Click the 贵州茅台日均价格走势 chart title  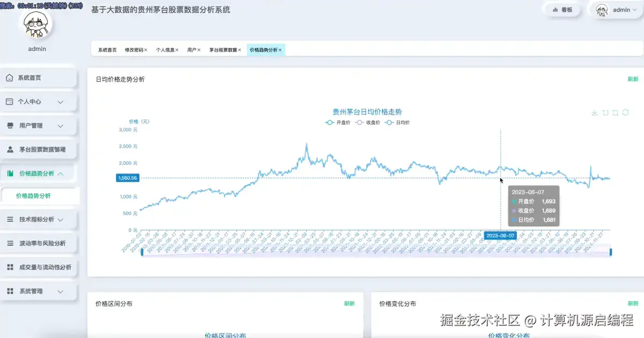coord(367,112)
